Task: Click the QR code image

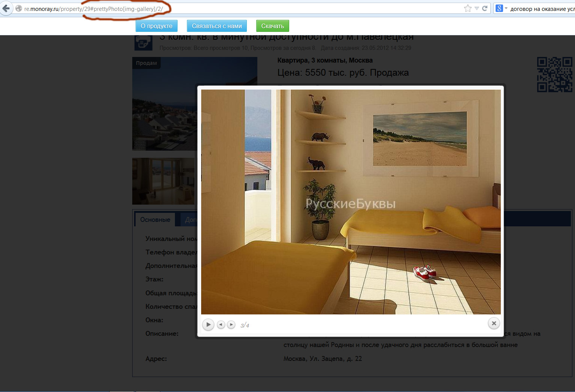Action: pos(555,75)
